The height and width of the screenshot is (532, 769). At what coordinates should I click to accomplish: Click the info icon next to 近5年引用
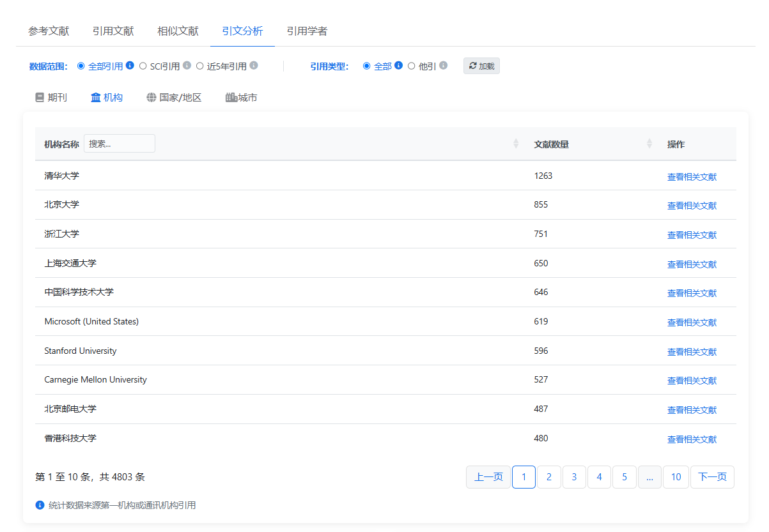(254, 65)
